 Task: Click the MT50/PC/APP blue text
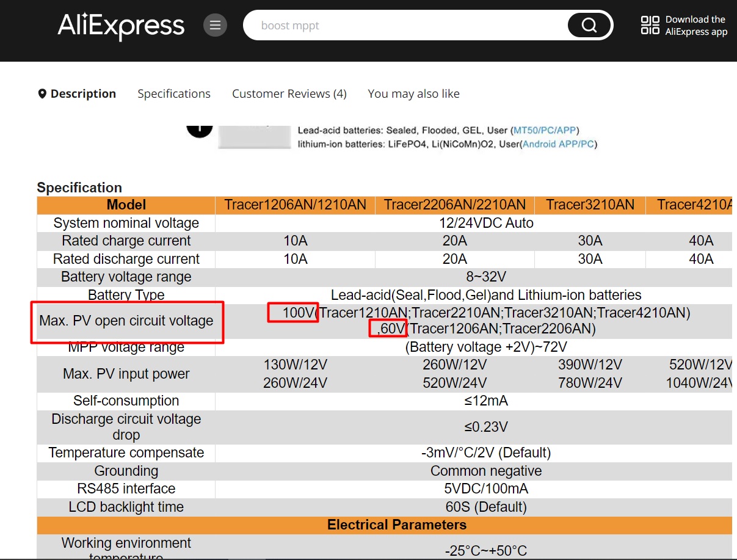point(545,130)
